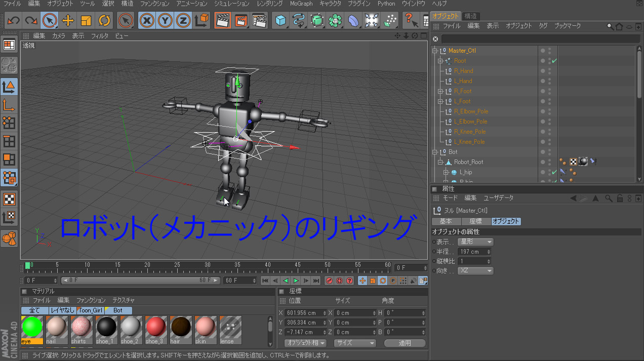Image resolution: width=644 pixels, height=361 pixels.
Task: Select the Rotate tool in toolbar
Action: [104, 21]
